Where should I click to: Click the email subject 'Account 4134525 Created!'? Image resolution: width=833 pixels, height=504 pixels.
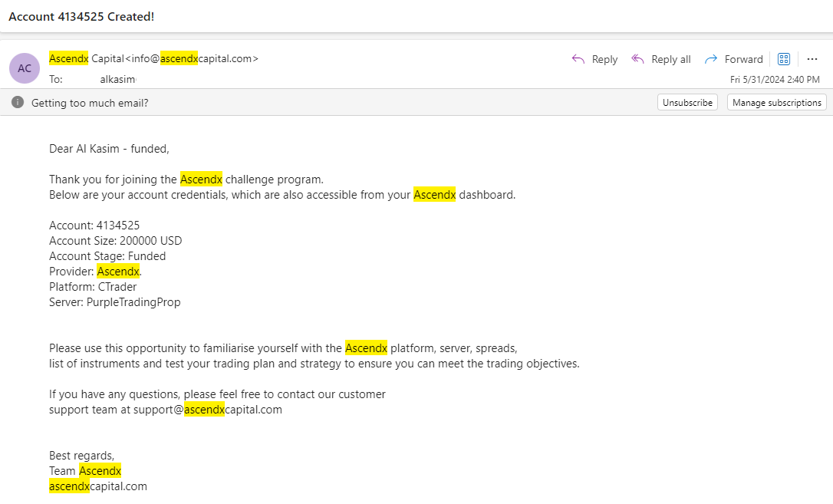[x=81, y=16]
